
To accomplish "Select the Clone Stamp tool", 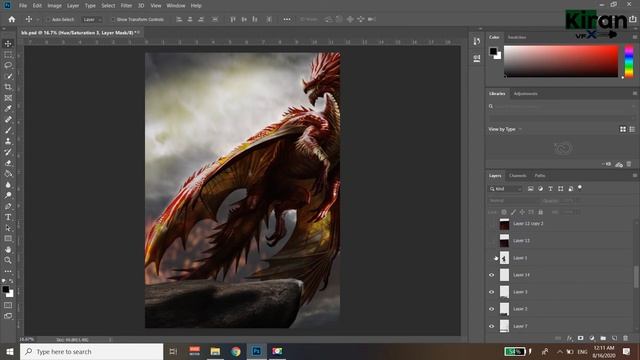I will pos(8,141).
